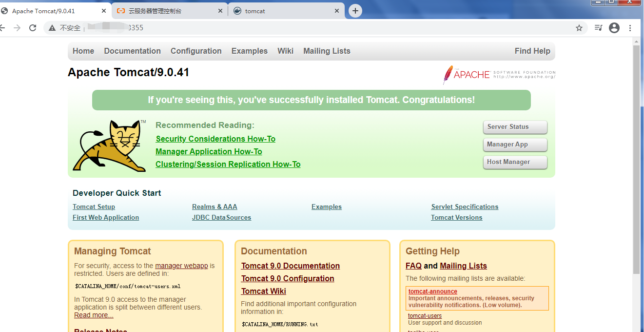Open Documentation in the top nav bar
The height and width of the screenshot is (332, 644).
click(x=132, y=51)
